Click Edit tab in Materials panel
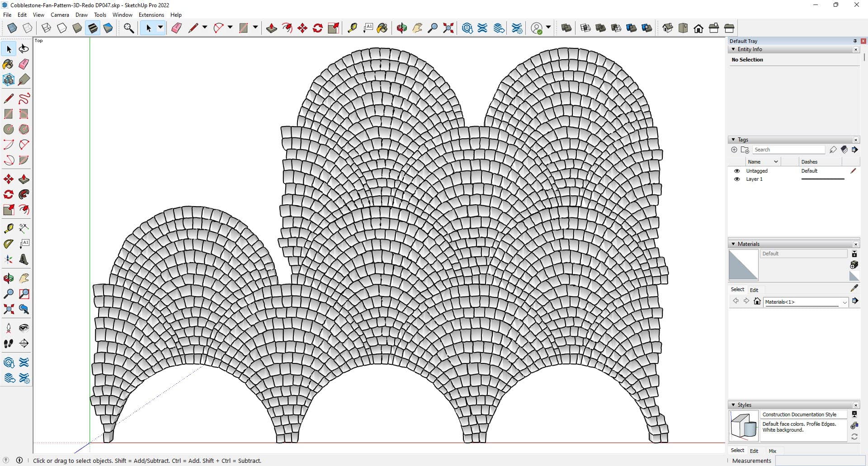Screen dimensions: 868x466 tap(754, 290)
